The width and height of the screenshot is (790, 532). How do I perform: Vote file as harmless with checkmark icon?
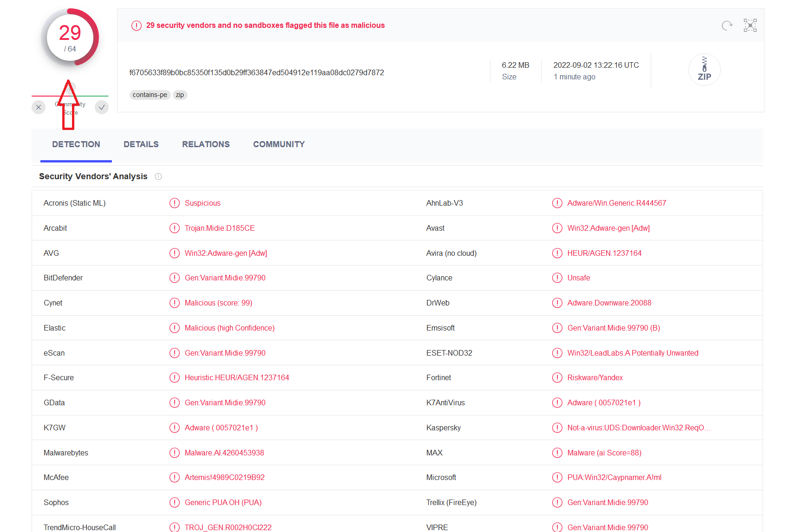click(x=102, y=107)
